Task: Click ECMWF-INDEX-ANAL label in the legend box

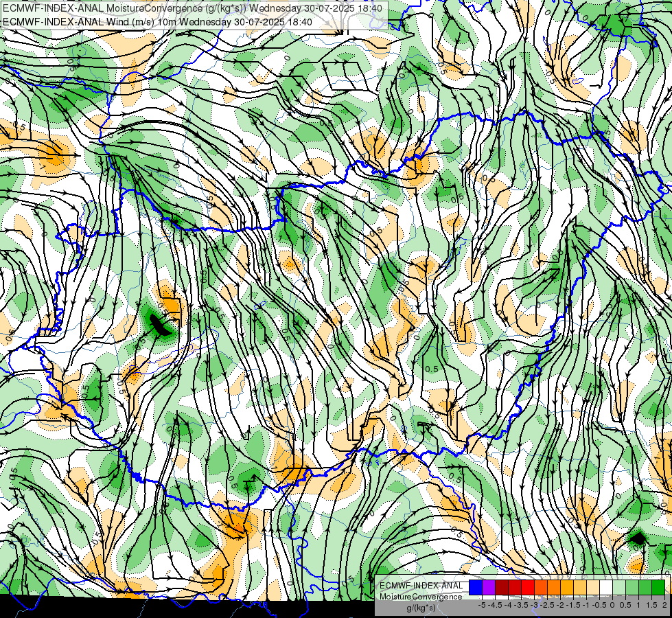Action: (421, 586)
